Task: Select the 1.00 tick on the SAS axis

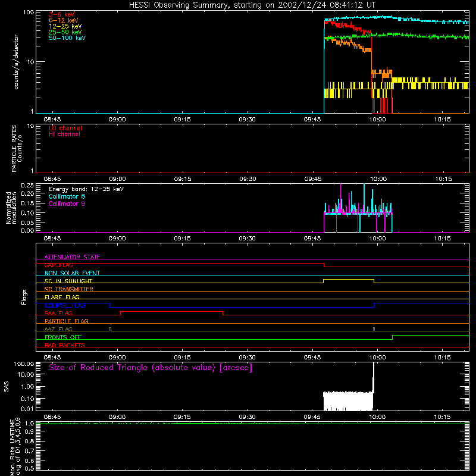Action: coord(27,386)
